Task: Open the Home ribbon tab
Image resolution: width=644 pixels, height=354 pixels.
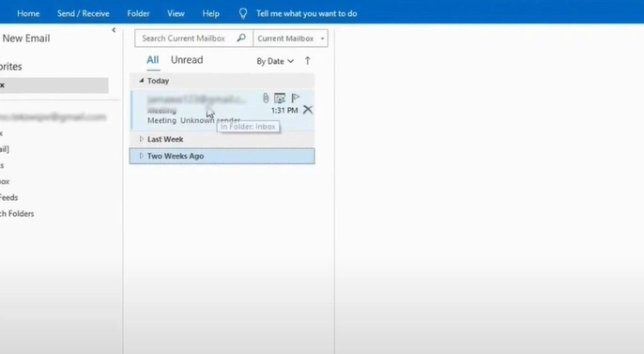Action: pyautogui.click(x=28, y=13)
